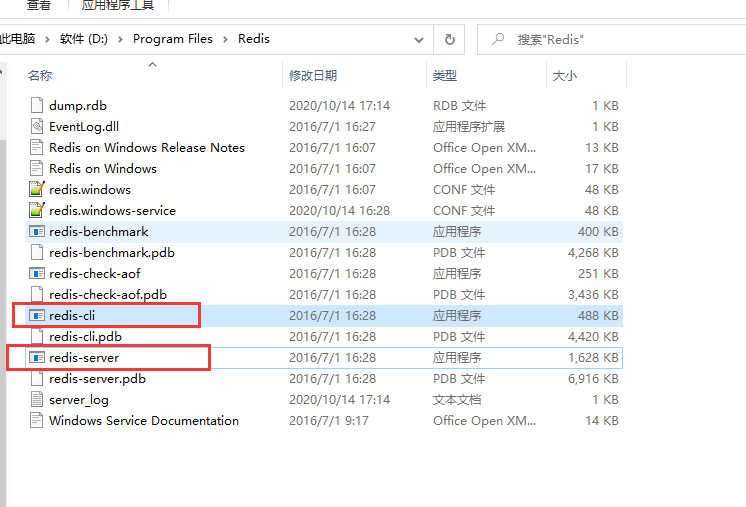
Task: Click the 4,420 KB size cell
Action: click(x=593, y=337)
